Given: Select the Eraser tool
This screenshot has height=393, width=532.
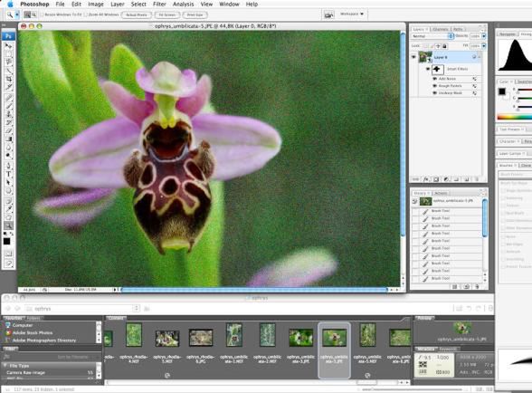Looking at the screenshot, I should click(x=8, y=130).
